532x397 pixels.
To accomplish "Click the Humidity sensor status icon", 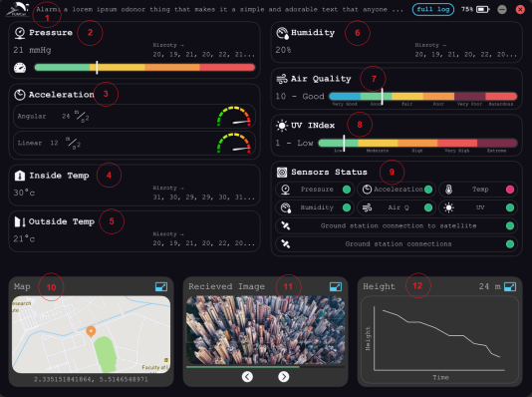I will (286, 207).
